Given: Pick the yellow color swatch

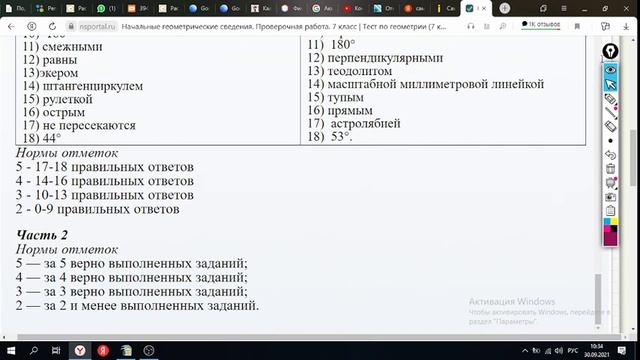Looking at the screenshot, I should (614, 222).
